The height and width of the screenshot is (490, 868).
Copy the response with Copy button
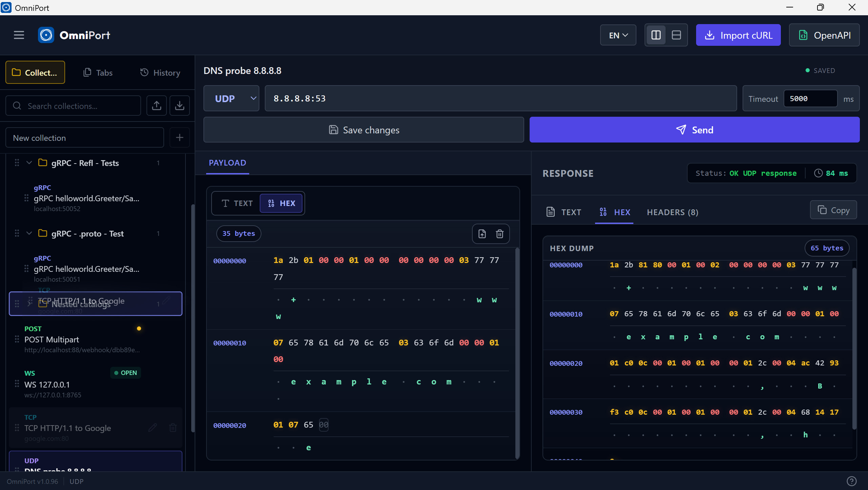point(833,210)
